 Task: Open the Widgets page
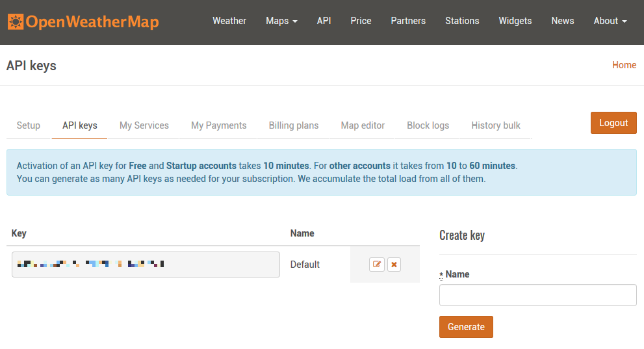click(x=515, y=21)
